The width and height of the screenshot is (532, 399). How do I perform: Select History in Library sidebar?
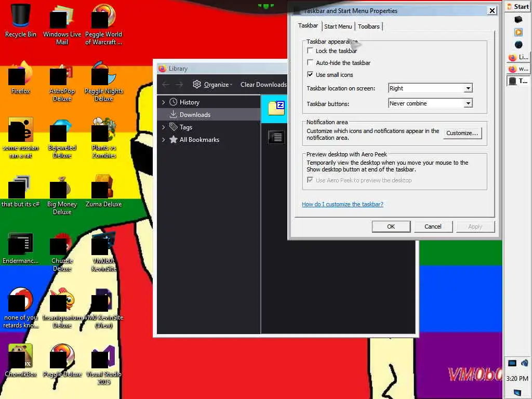point(209,102)
